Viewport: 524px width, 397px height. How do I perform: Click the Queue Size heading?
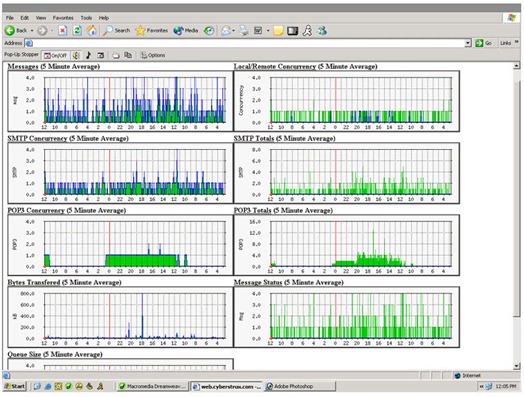[55, 354]
